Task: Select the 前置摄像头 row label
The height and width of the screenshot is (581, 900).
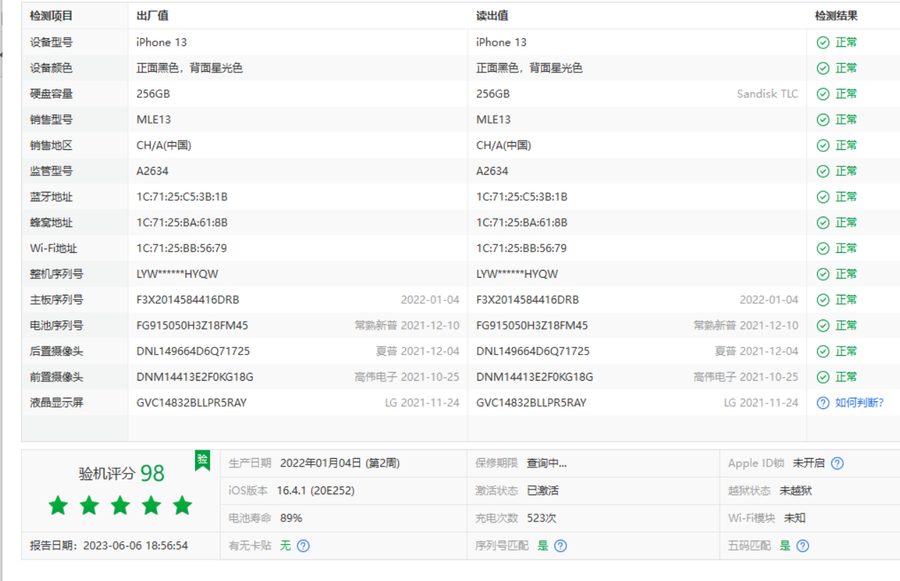Action: tap(56, 377)
